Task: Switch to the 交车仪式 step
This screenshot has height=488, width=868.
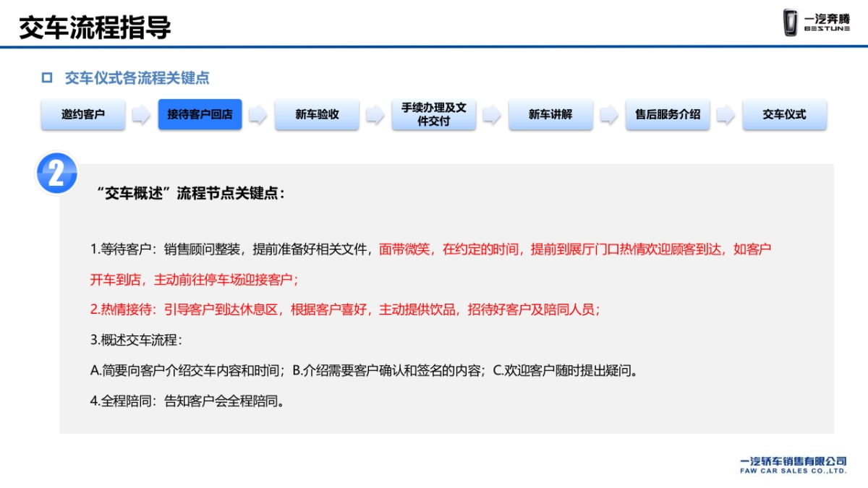Action: click(x=785, y=115)
